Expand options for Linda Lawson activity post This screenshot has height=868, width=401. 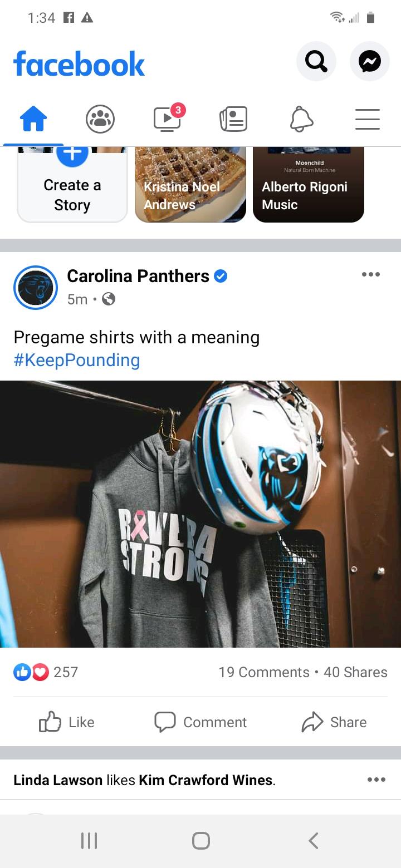(376, 780)
